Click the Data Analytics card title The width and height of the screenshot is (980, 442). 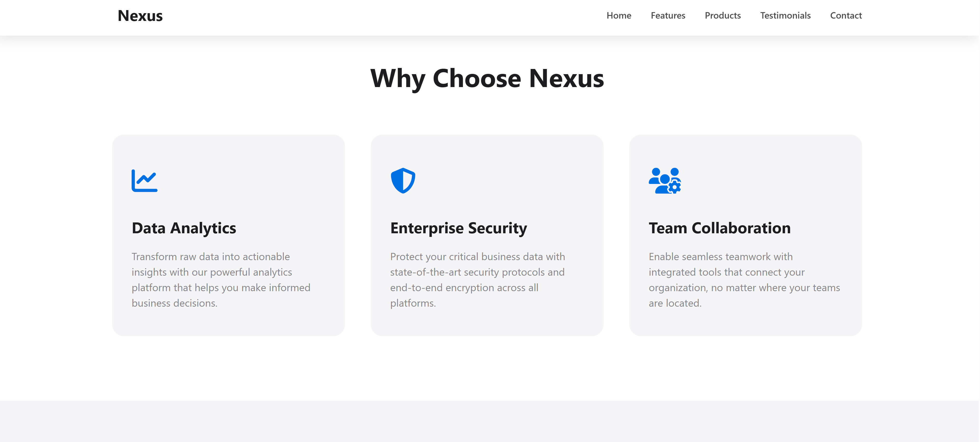[x=184, y=228]
